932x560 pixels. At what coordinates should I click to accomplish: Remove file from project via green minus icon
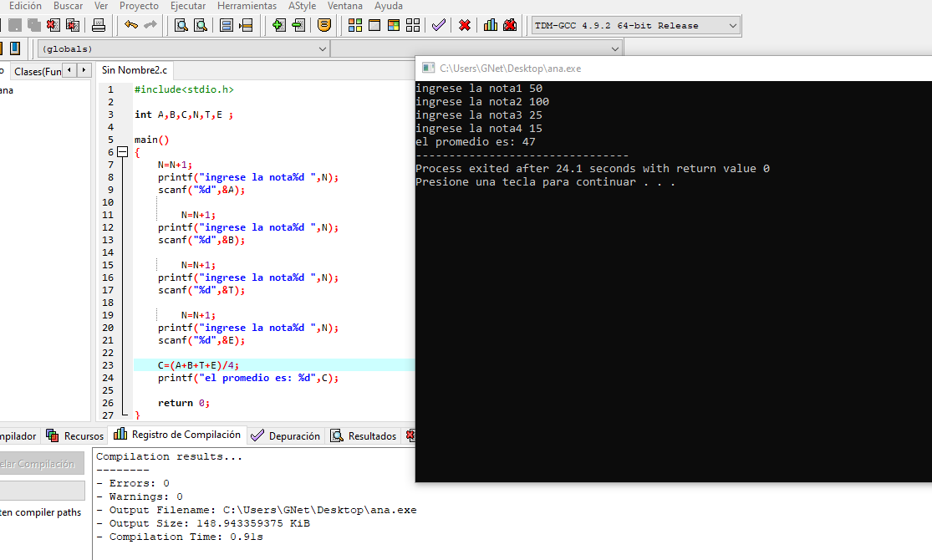(298, 25)
